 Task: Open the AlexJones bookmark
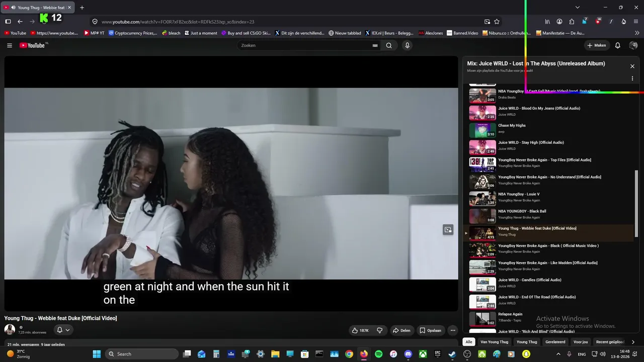[x=431, y=33]
